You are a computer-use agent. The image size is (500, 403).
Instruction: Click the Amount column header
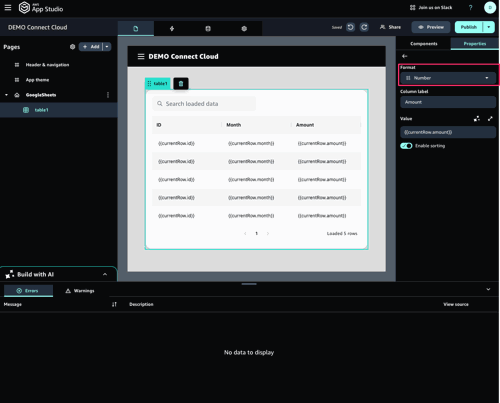point(305,125)
